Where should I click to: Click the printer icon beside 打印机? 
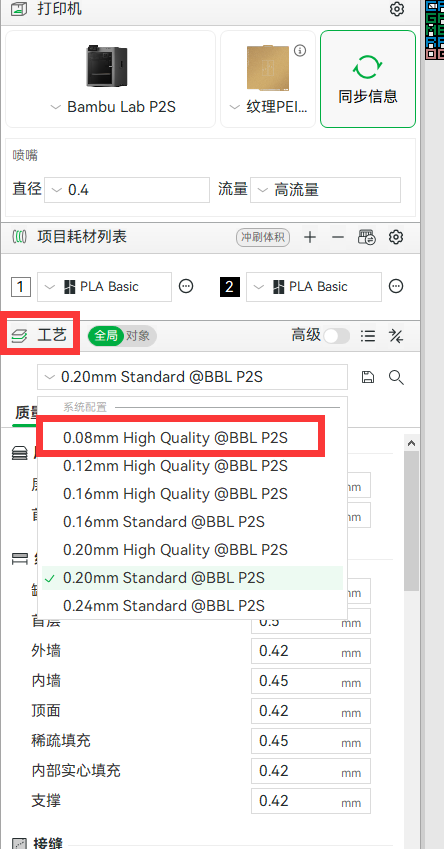(x=19, y=9)
